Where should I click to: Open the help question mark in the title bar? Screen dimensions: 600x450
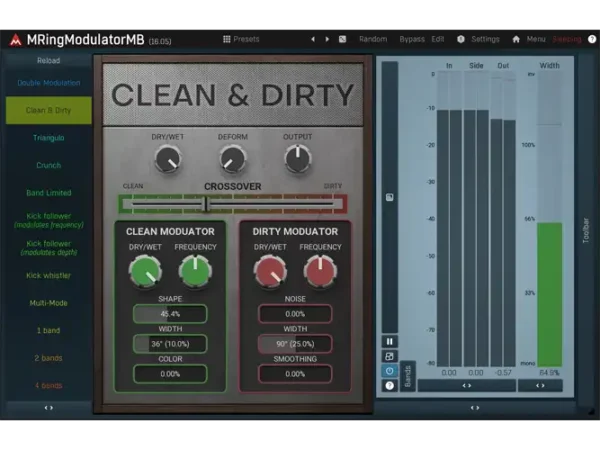click(592, 39)
